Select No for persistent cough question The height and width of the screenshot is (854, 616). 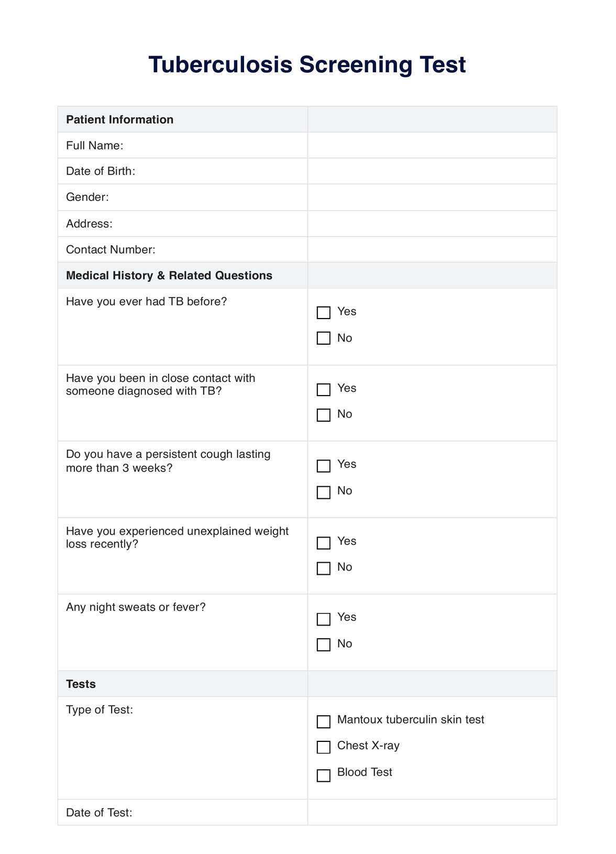click(324, 492)
